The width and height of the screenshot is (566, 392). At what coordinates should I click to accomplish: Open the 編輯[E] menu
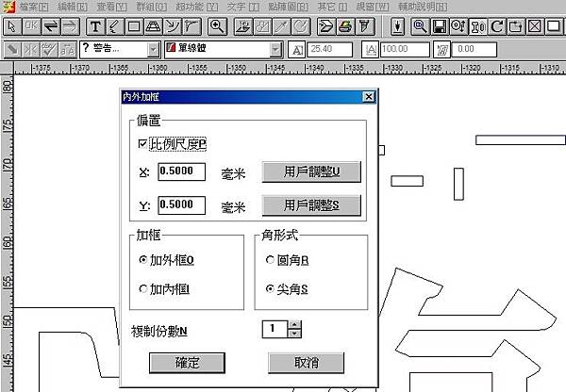pos(73,7)
